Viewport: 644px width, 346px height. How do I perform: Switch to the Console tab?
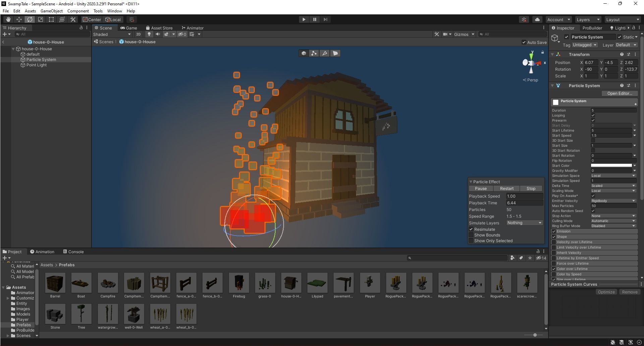tap(73, 252)
